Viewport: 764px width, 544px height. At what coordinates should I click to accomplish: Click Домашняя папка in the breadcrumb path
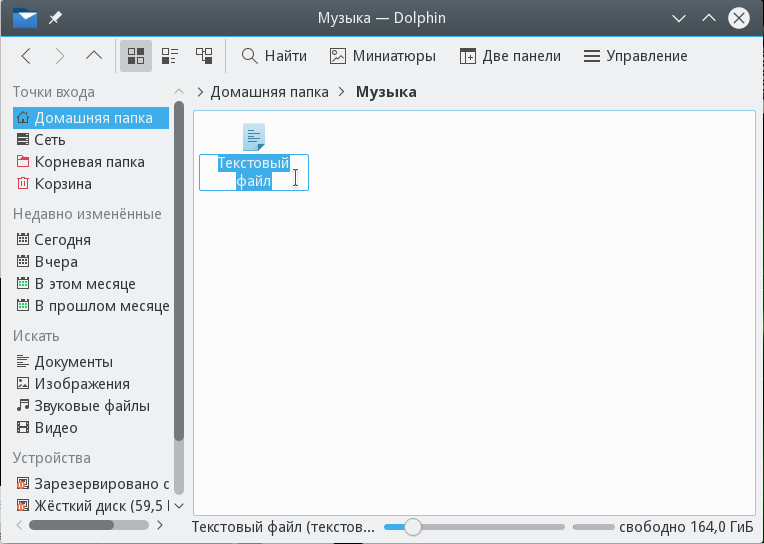click(269, 92)
